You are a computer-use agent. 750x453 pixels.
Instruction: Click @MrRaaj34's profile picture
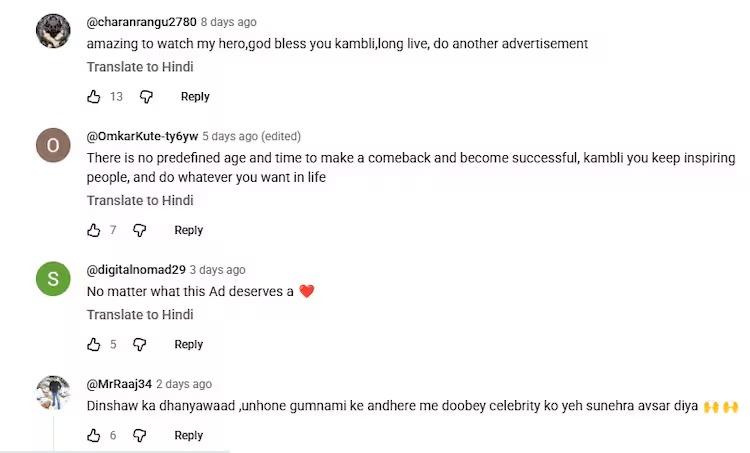(x=53, y=393)
